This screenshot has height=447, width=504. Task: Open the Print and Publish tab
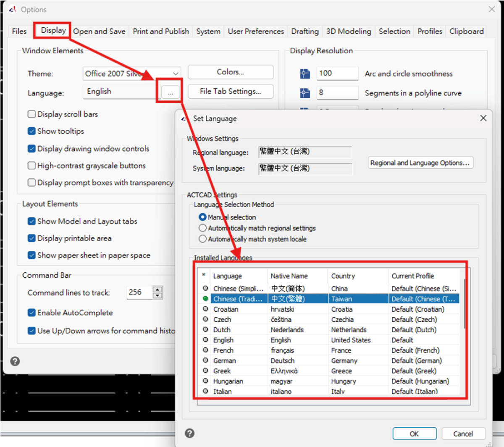pyautogui.click(x=161, y=31)
